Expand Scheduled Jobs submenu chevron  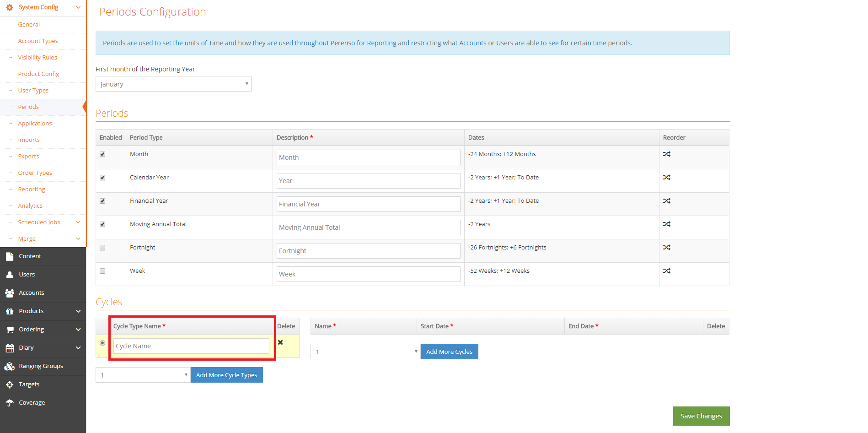point(78,222)
